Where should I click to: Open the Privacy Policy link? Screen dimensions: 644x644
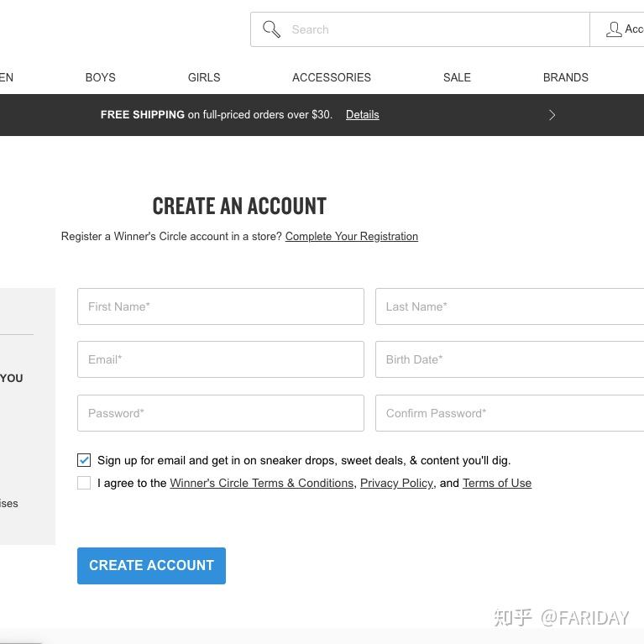click(396, 484)
